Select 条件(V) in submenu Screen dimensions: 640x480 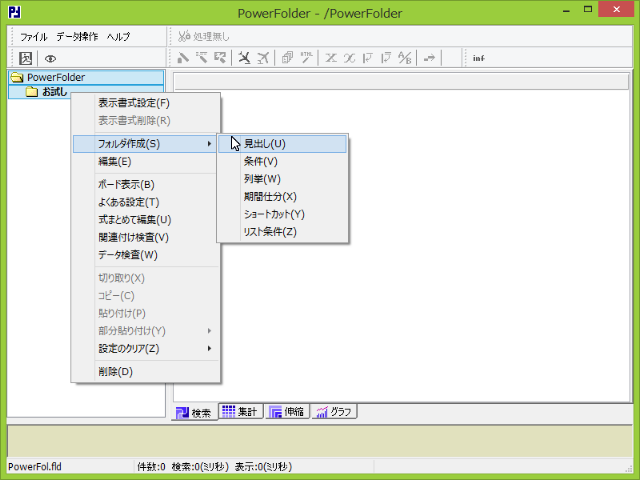click(x=282, y=161)
